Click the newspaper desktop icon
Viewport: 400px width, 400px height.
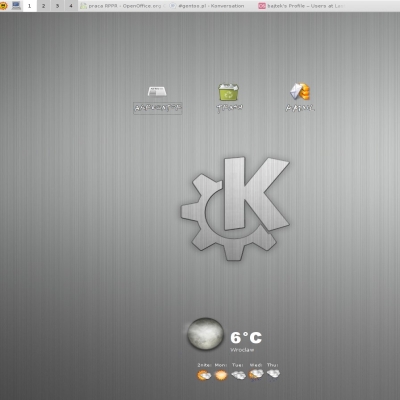point(157,91)
